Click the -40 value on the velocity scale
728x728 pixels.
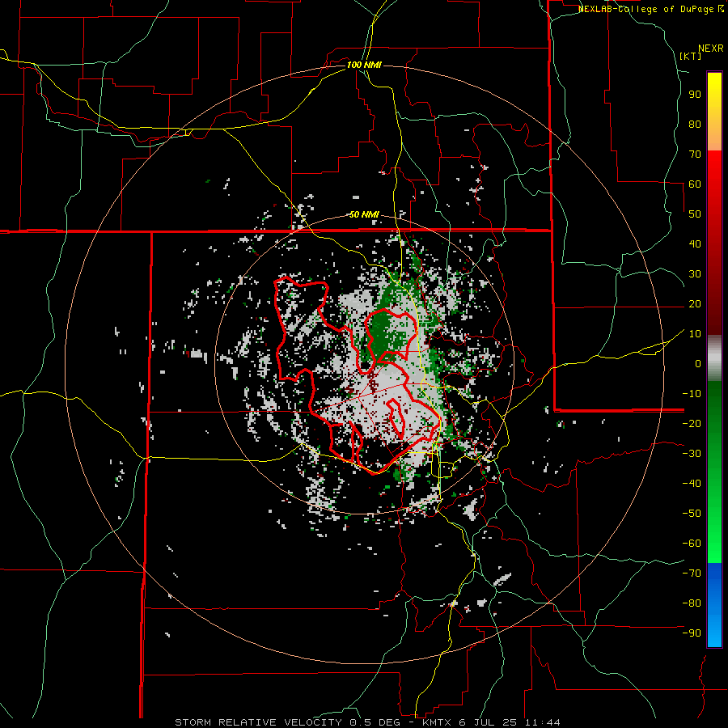pyautogui.click(x=692, y=484)
